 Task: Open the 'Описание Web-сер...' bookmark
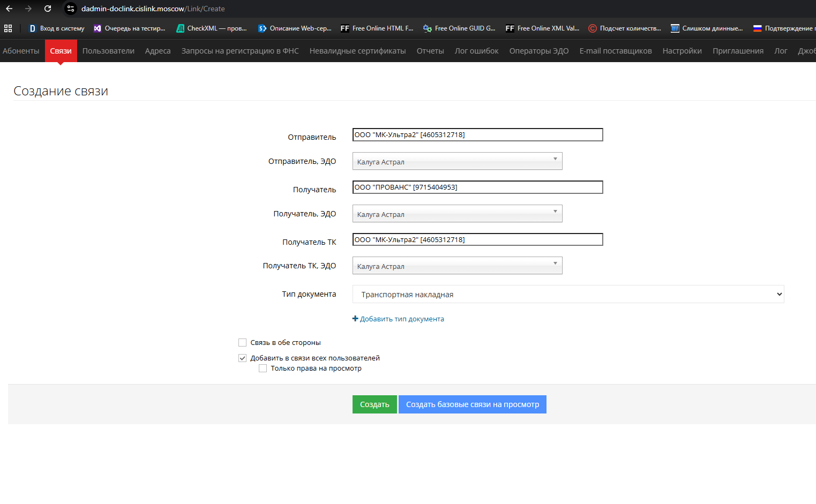[295, 28]
